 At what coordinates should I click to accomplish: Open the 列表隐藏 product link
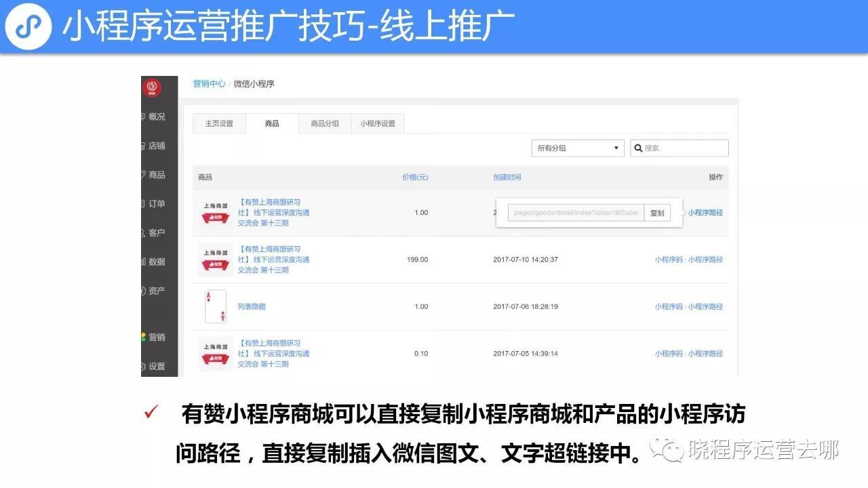(x=252, y=306)
